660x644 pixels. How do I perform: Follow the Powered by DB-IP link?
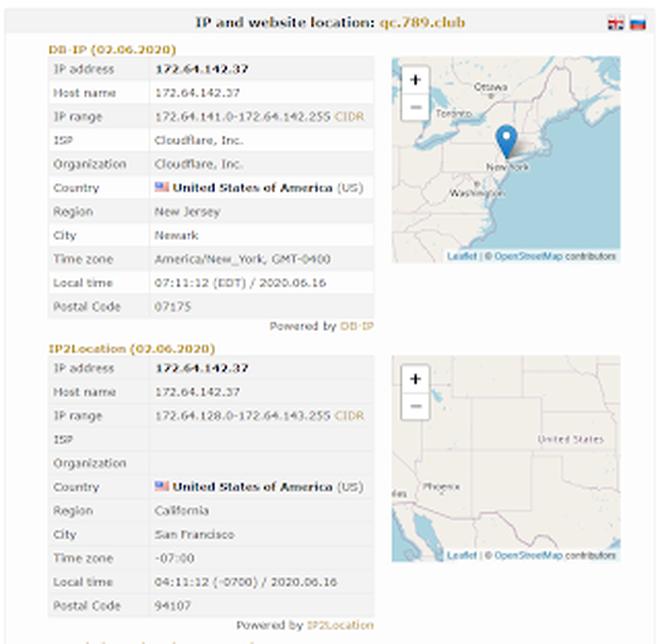pos(357,326)
